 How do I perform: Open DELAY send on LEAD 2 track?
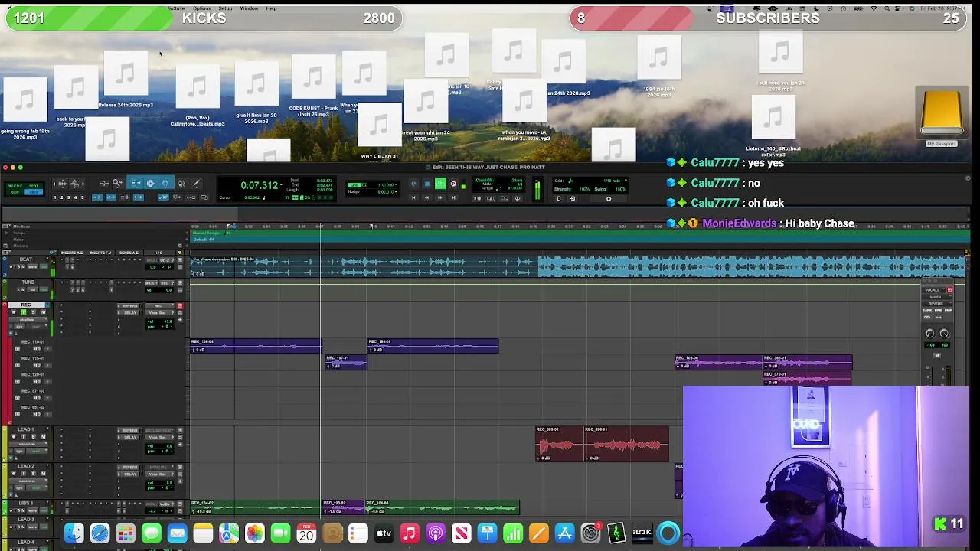[129, 474]
